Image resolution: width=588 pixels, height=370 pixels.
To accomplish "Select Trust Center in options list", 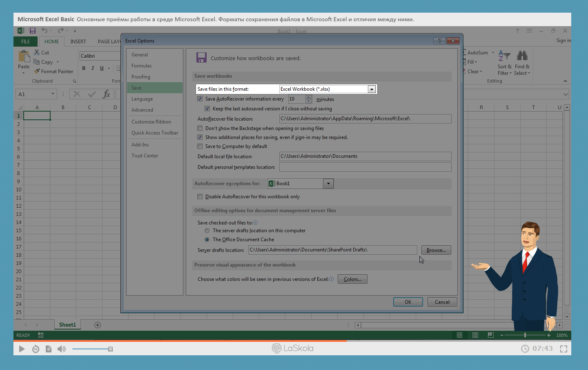I will 145,156.
